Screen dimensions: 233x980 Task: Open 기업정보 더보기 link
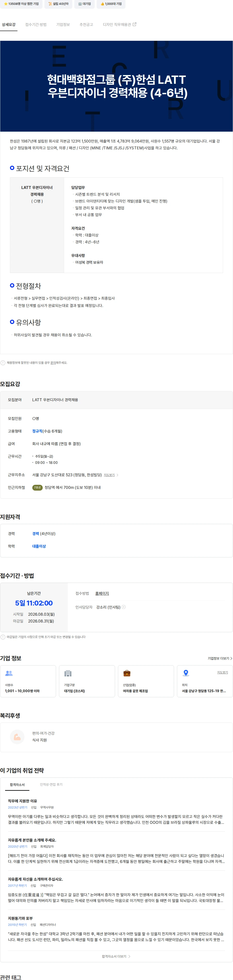click(220, 658)
